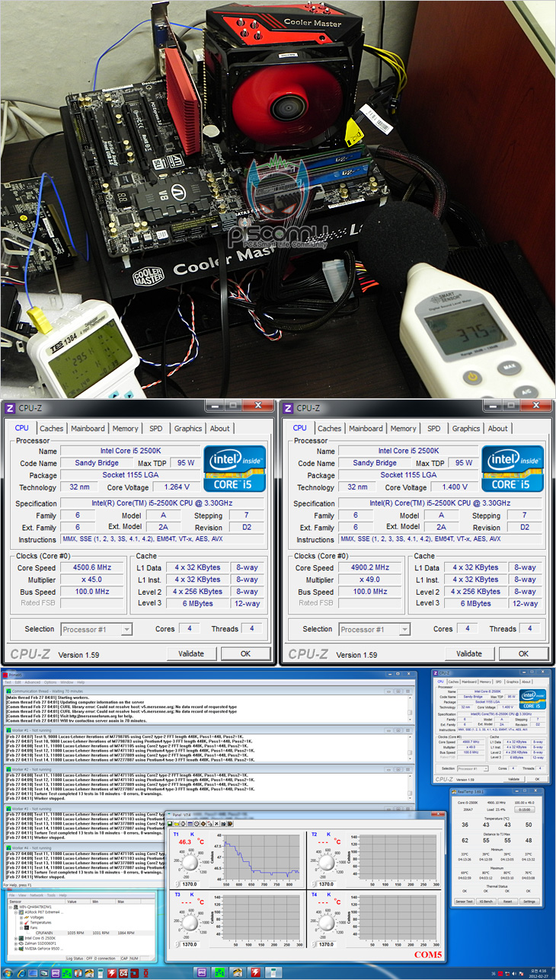Click the Prime95 window title bar icon
This screenshot has height=980, width=556.
(5, 675)
